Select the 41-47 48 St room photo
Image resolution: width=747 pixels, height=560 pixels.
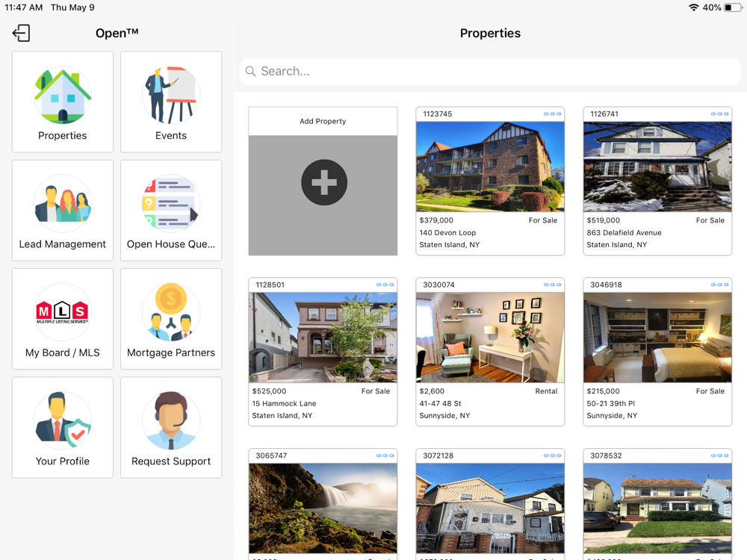pyautogui.click(x=490, y=337)
